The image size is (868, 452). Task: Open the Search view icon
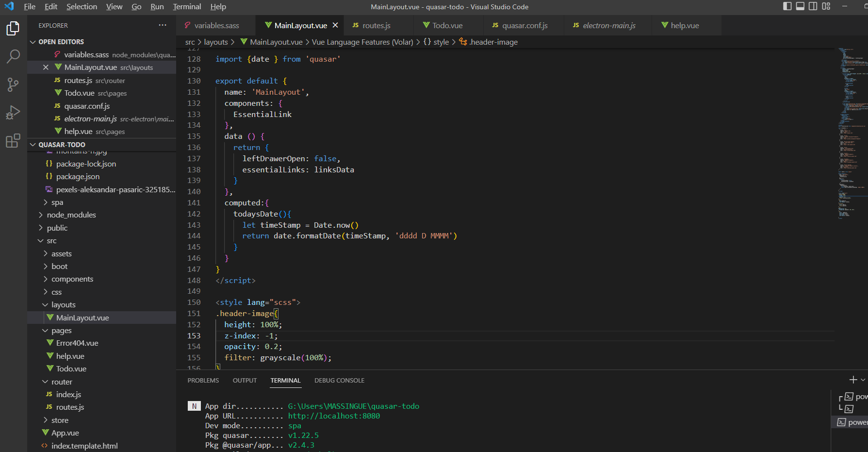click(13, 57)
